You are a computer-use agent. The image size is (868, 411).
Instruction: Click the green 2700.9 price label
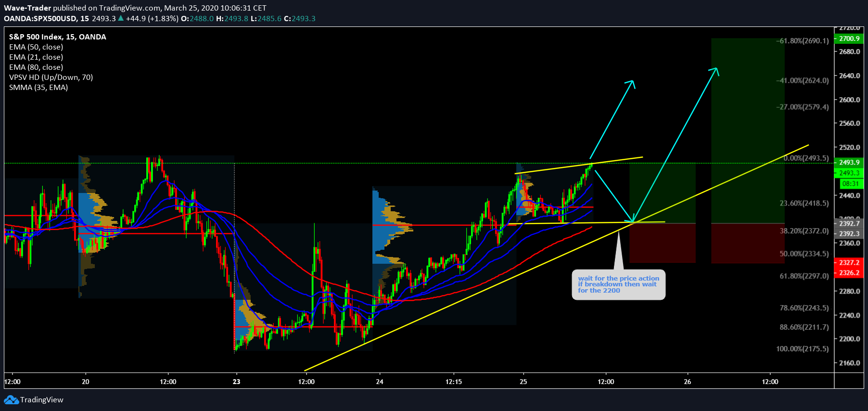pos(849,39)
